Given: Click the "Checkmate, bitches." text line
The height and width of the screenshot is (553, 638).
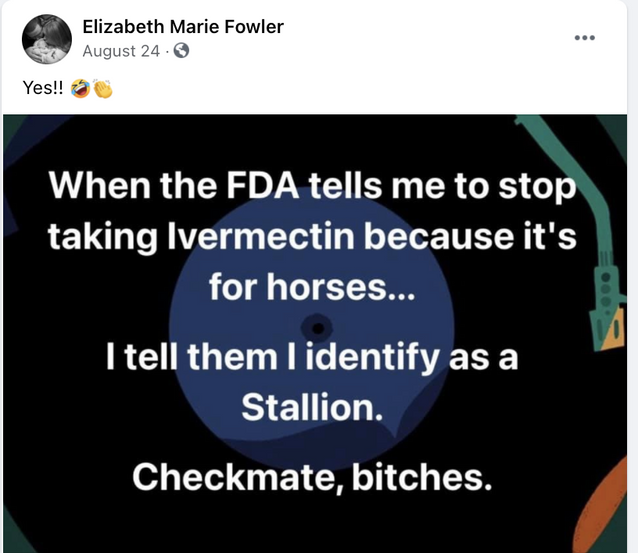Looking at the screenshot, I should click(312, 476).
